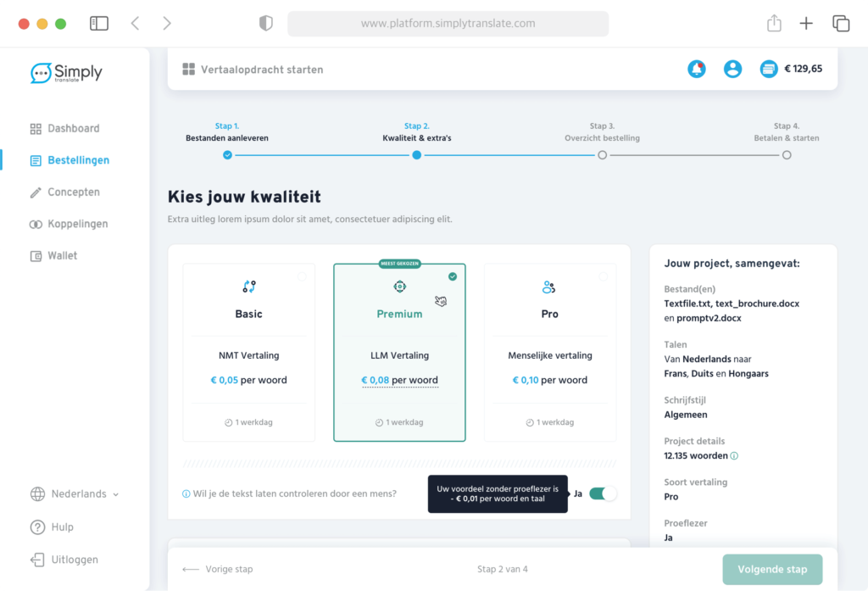Click the wallet balance card icon
868x591 pixels.
click(769, 70)
